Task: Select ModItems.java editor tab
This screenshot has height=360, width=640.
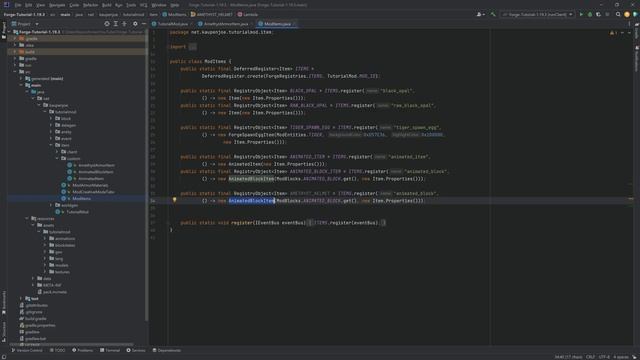Action: click(277, 24)
